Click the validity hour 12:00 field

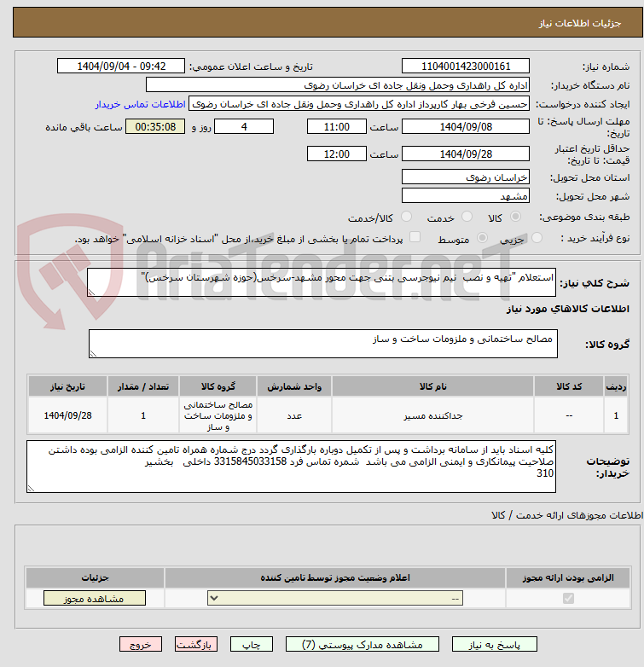tap(336, 154)
